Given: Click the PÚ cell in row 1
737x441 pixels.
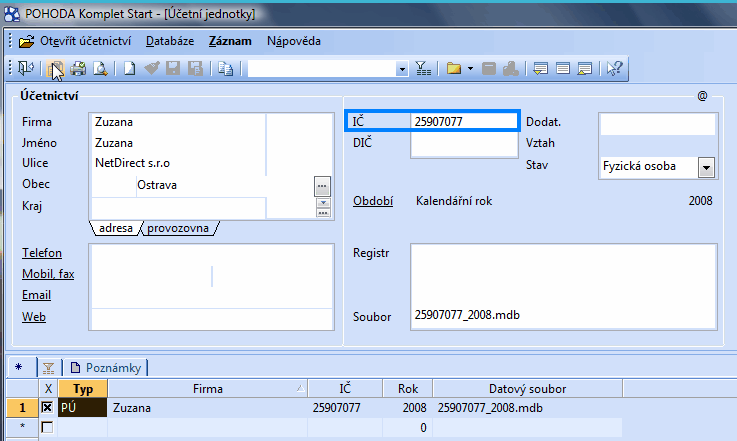Looking at the screenshot, I should click(83, 408).
